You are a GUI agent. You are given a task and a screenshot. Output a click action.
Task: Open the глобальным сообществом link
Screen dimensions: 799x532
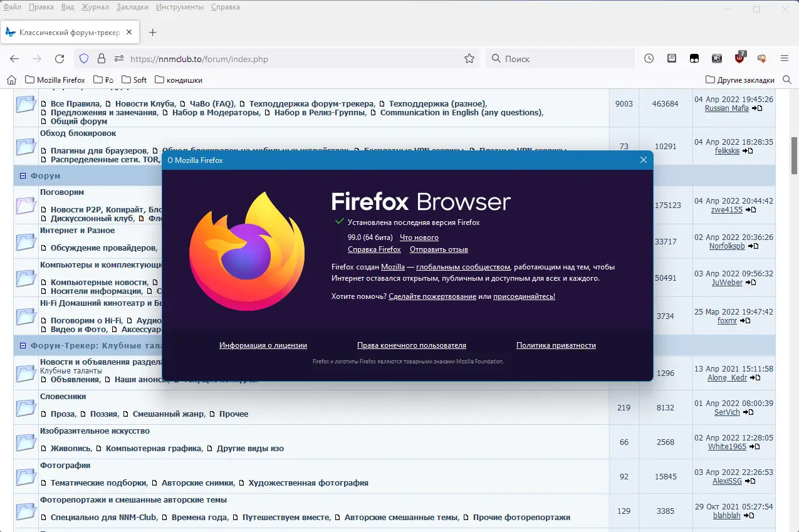point(463,267)
